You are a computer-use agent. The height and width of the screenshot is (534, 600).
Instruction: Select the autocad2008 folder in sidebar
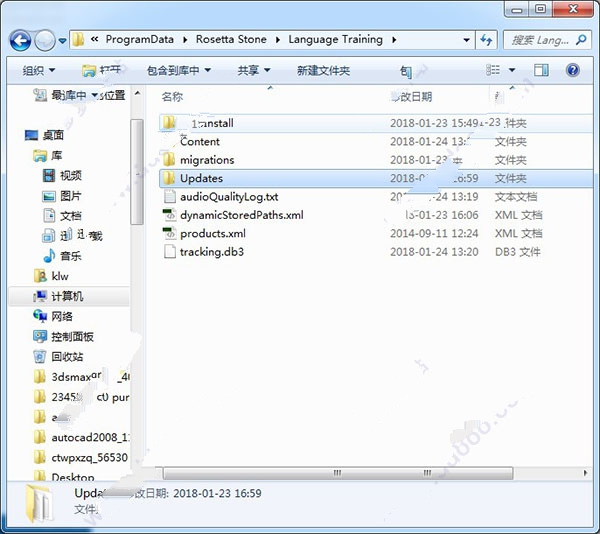pos(82,437)
